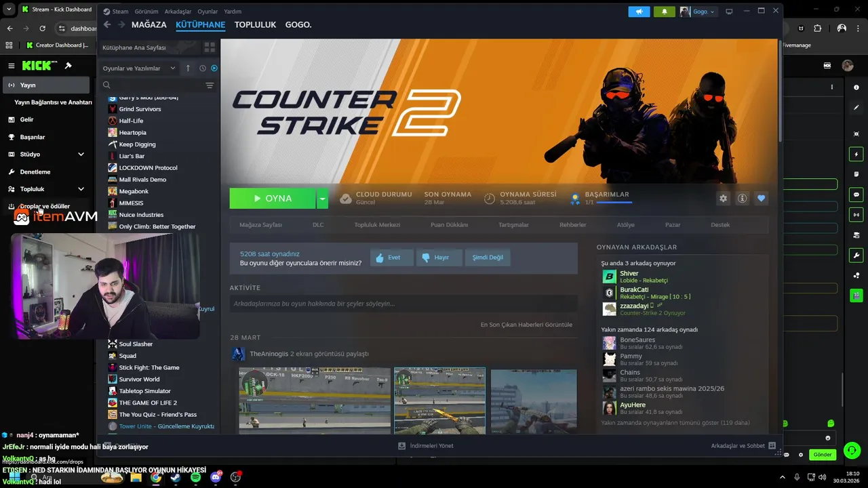Click lightning bolt icon in Kick sidebar
The image size is (868, 488).
point(856,155)
